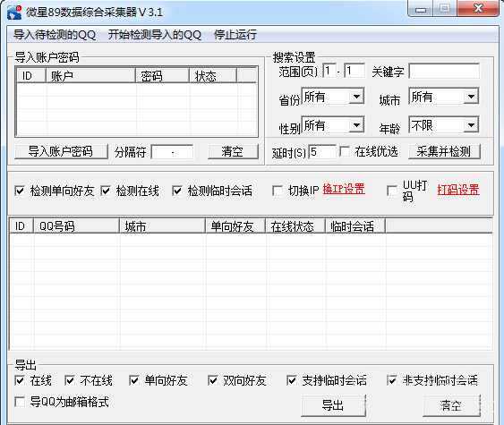Uncheck the 支持临时会话 export checkbox
Screen dimensions: 504x425
coord(292,380)
